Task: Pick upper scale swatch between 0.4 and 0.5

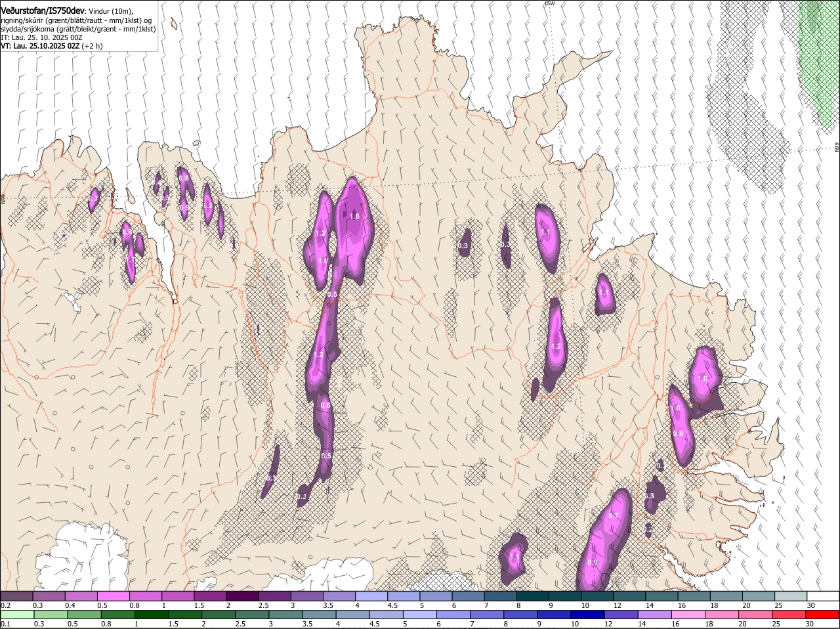Action: (81, 596)
